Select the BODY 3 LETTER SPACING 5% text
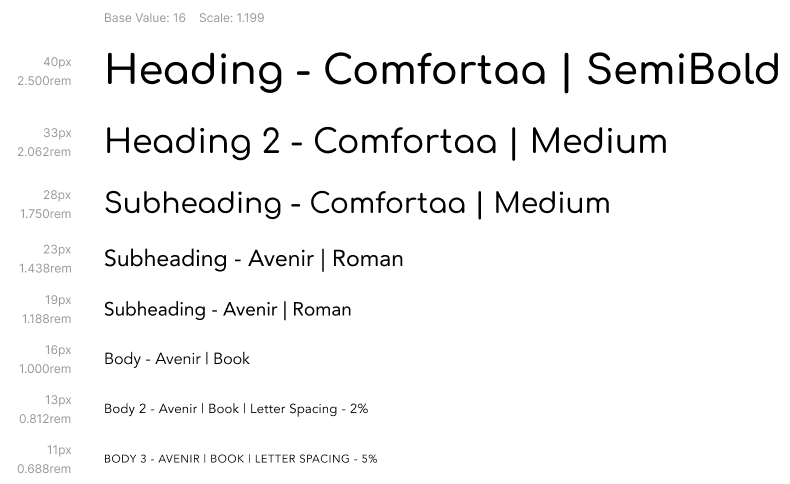 (240, 459)
